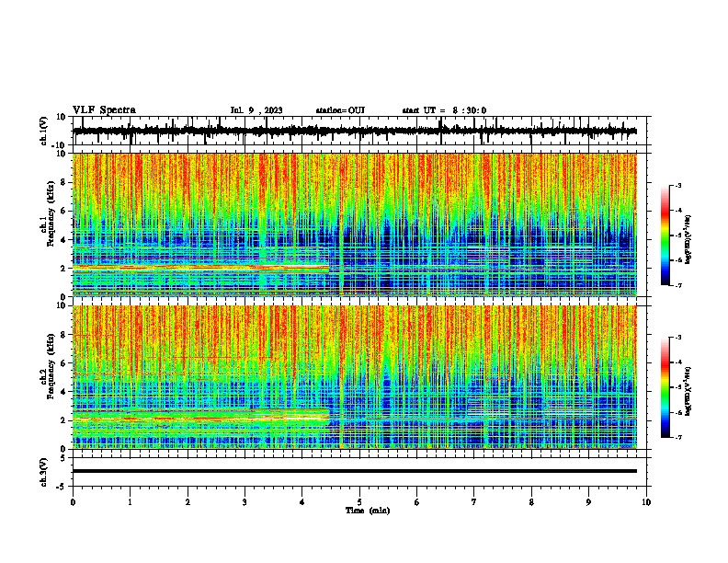The width and height of the screenshot is (728, 563).
Task: Click the ch.3 flat voltage trace line
Action: (x=355, y=471)
